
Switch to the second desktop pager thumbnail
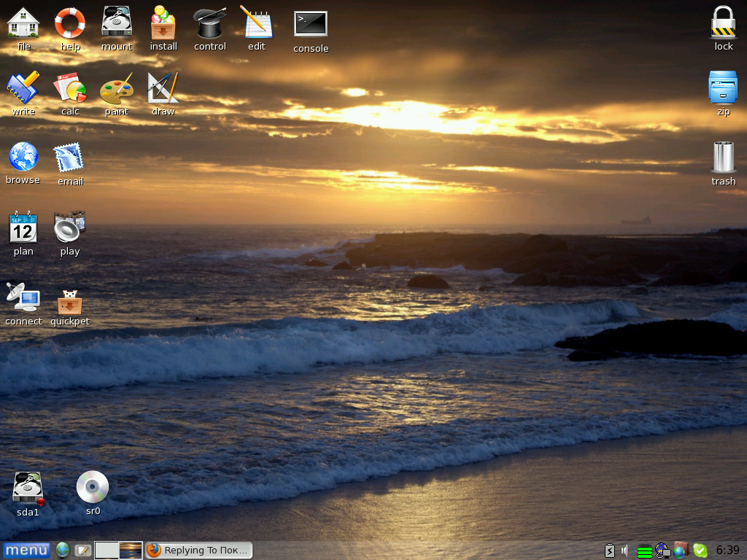pyautogui.click(x=131, y=551)
